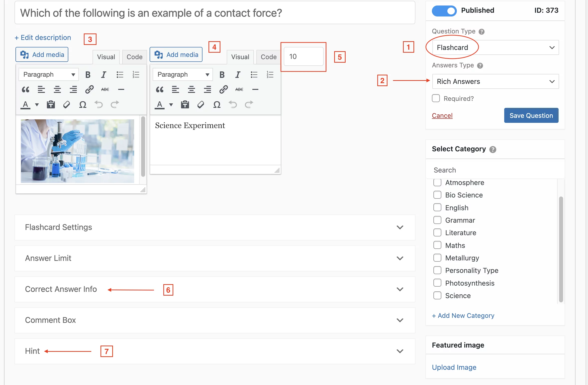Open the Question Type Flashcard dropdown
The image size is (588, 385).
[495, 47]
